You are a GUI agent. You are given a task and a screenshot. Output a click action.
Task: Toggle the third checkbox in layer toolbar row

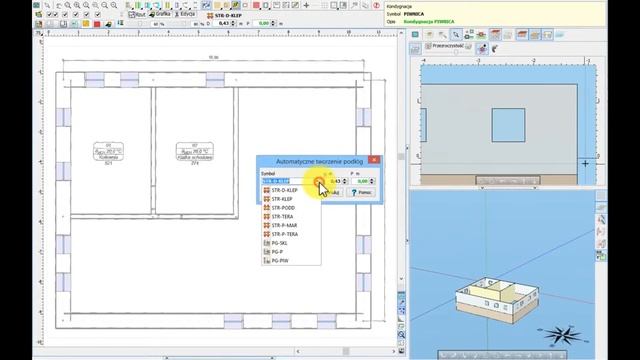pyautogui.click(x=65, y=15)
